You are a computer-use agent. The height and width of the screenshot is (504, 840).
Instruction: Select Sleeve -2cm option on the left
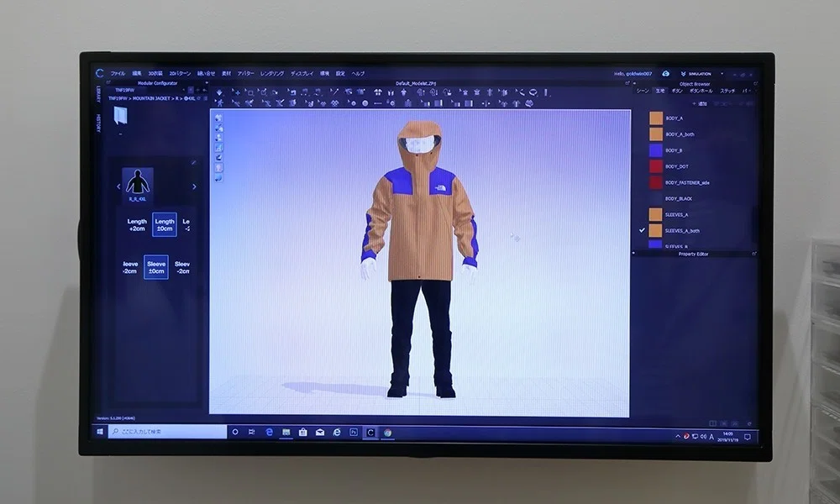click(x=130, y=267)
